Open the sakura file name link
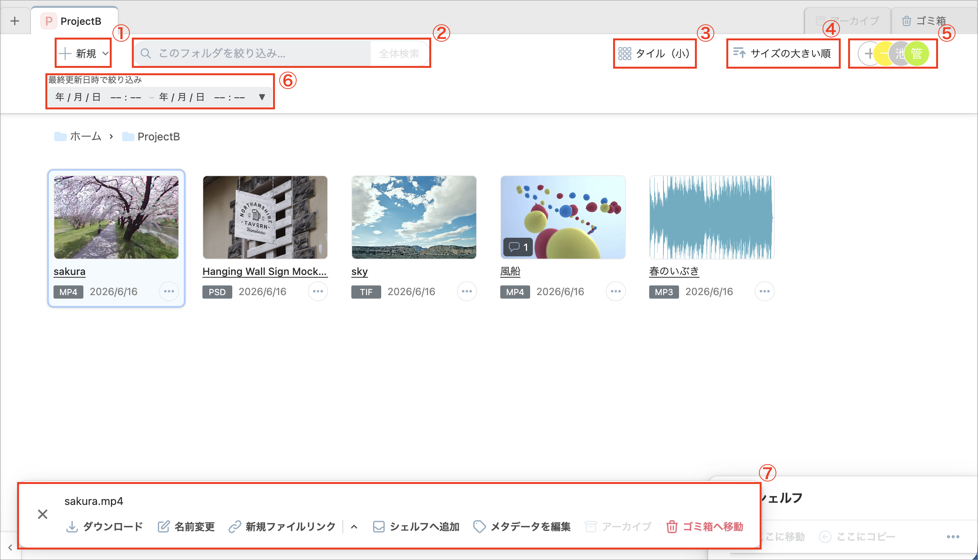Viewport: 978px width, 560px height. coord(69,271)
